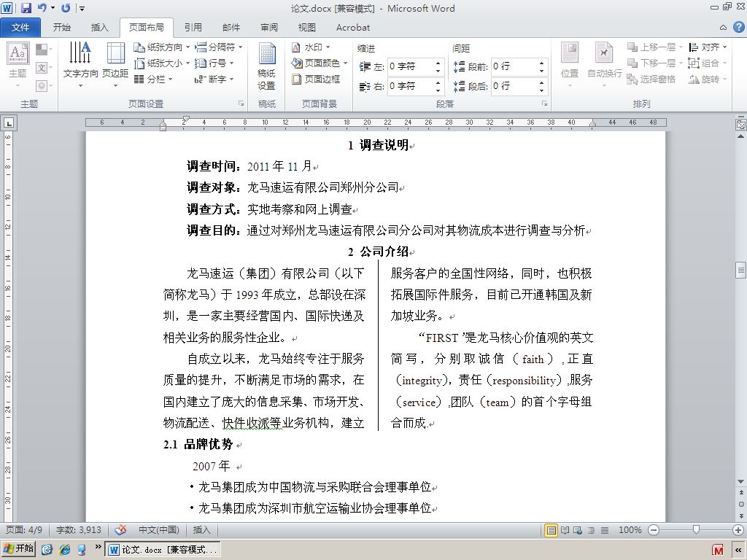Click the spell check status icon
The height and width of the screenshot is (560, 747).
tap(121, 530)
